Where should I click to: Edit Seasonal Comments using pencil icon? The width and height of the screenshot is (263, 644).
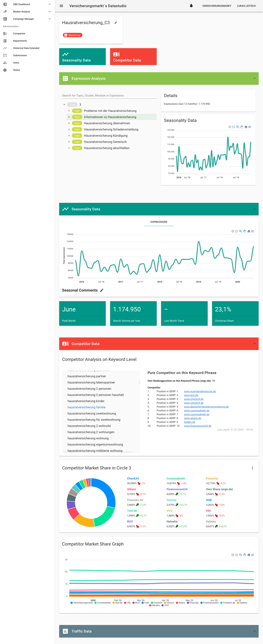click(102, 290)
